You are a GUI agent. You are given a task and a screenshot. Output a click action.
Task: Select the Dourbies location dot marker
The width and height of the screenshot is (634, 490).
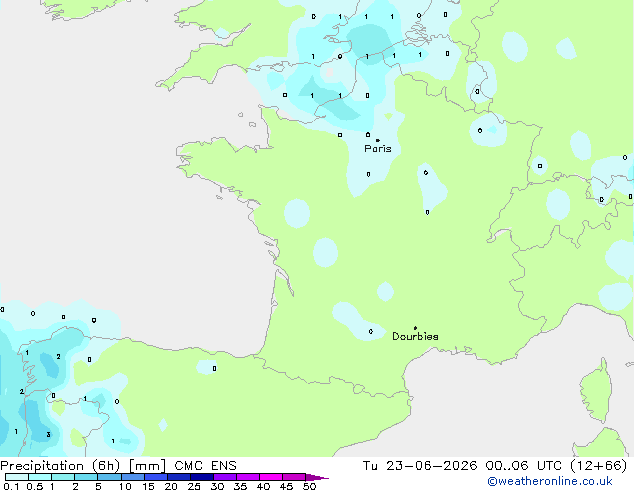tap(415, 328)
